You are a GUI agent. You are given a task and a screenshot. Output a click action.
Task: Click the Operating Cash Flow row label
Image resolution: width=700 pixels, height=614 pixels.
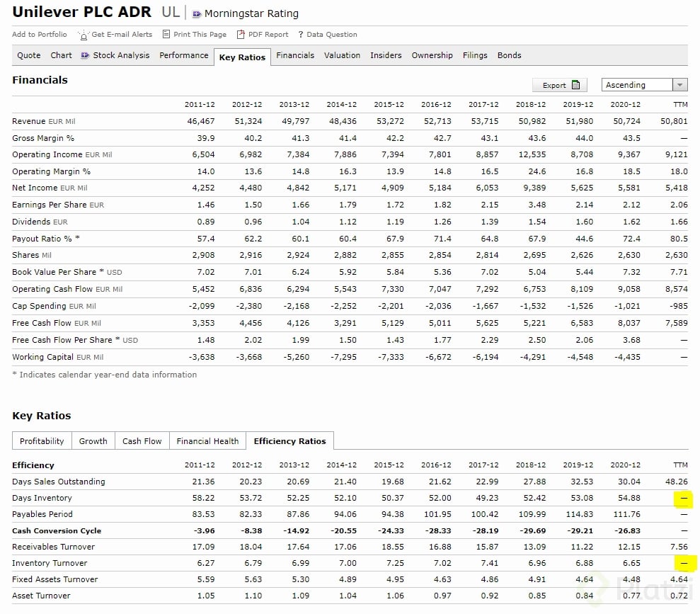coord(67,289)
